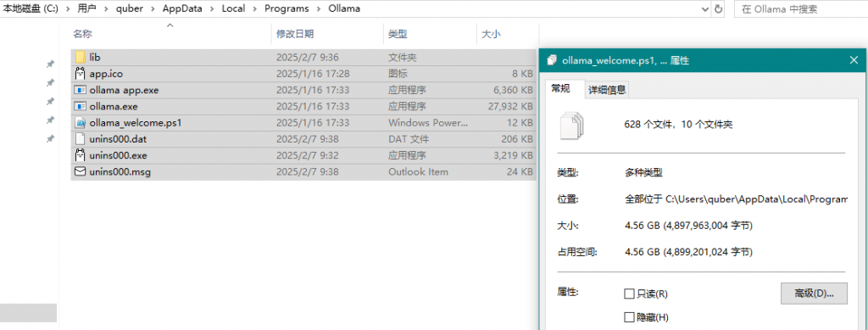Close the properties dialog

click(x=854, y=60)
